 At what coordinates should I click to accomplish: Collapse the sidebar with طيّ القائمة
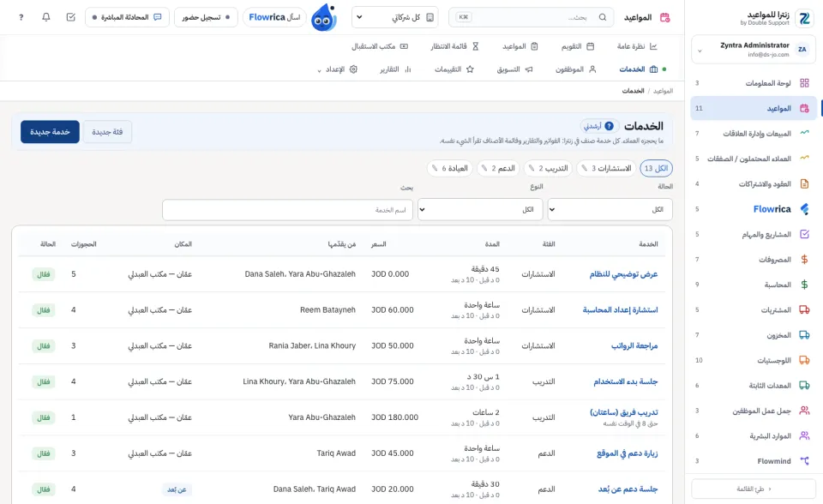pos(754,489)
